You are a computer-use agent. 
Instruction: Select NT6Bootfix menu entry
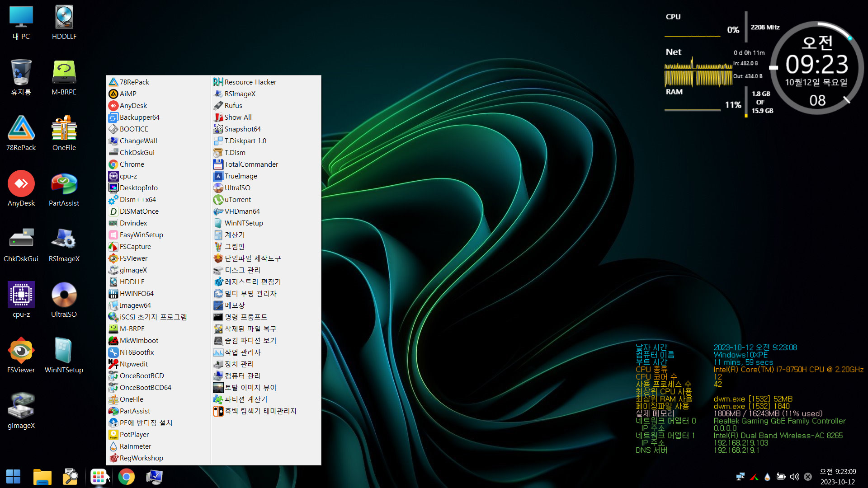(x=158, y=352)
